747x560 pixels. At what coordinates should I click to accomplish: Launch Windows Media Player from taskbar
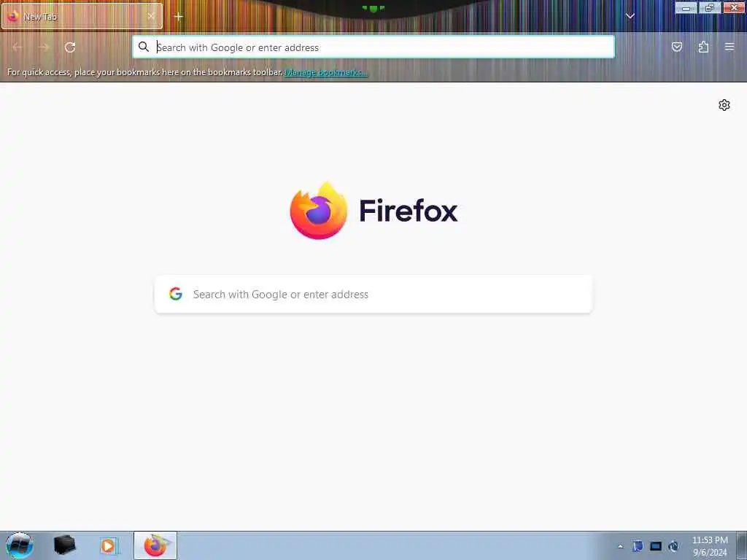(x=109, y=545)
